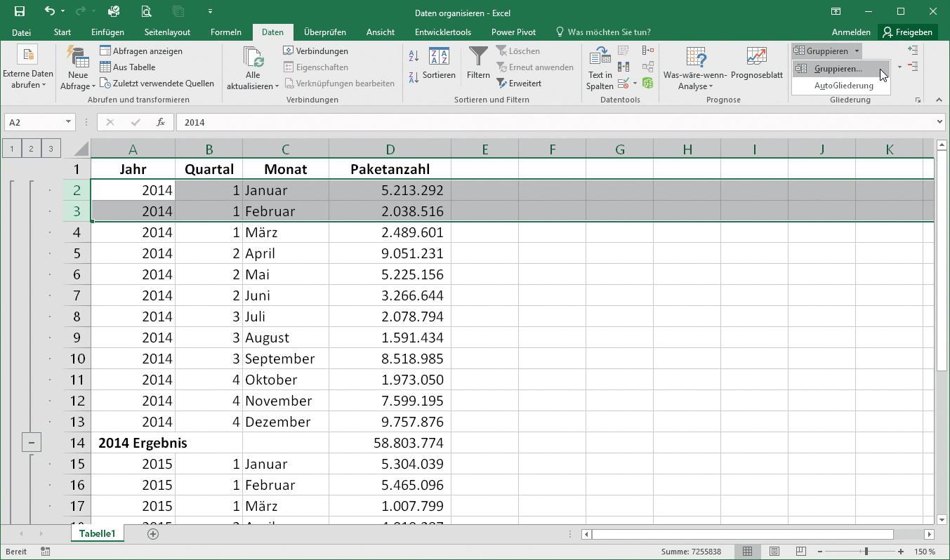The width and height of the screenshot is (950, 560).
Task: Open the Gruppieren split button dropdown
Action: tap(857, 51)
